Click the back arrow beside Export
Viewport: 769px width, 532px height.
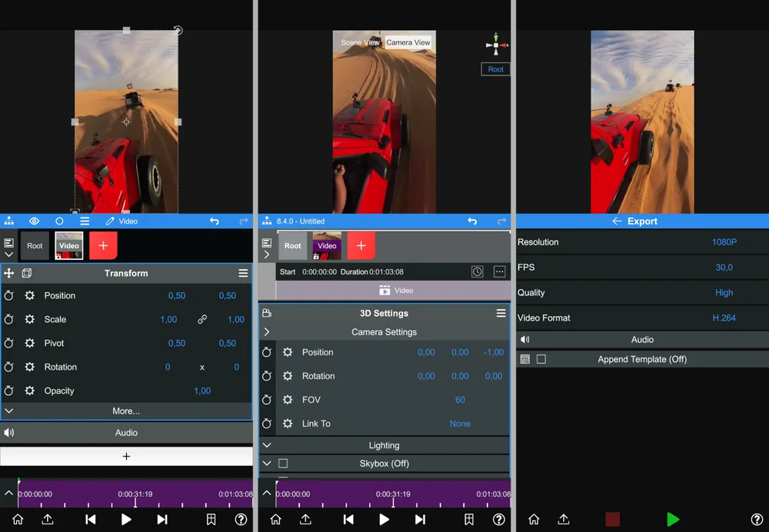pos(616,221)
